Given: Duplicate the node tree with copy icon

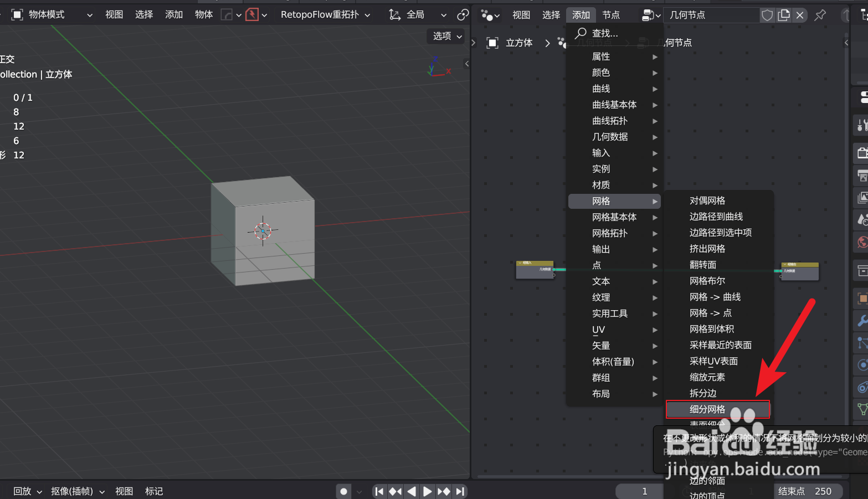Looking at the screenshot, I should [x=784, y=15].
